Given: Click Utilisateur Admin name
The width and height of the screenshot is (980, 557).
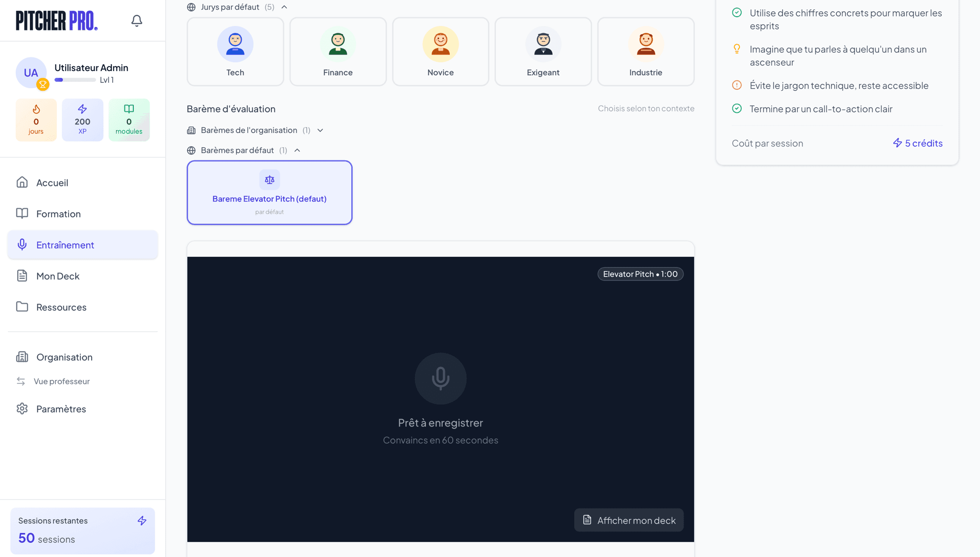Looking at the screenshot, I should click(91, 68).
